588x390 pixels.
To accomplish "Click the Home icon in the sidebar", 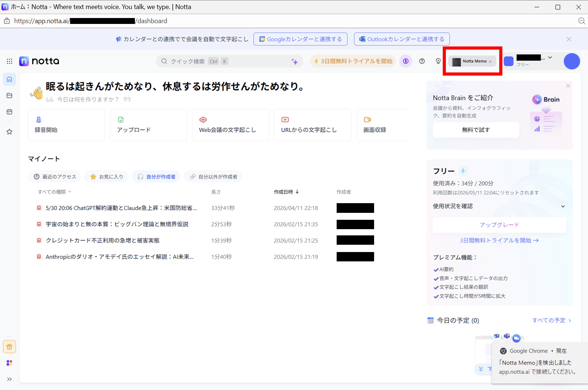I will click(x=9, y=79).
